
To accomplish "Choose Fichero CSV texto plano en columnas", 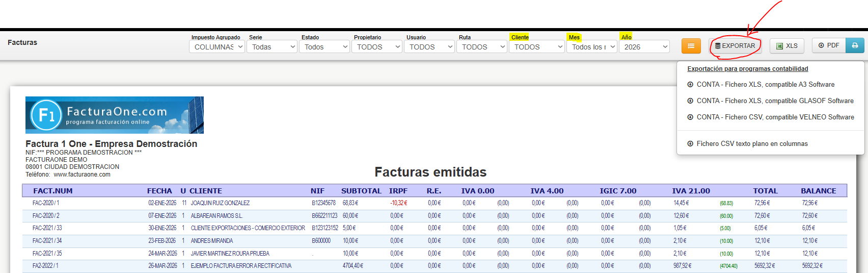I will [x=747, y=144].
